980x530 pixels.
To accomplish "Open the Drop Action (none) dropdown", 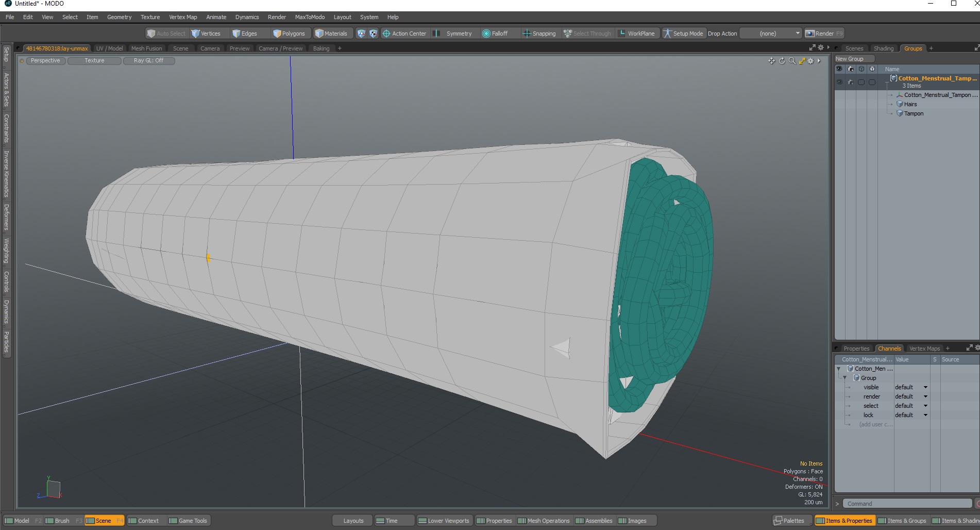I will [771, 34].
